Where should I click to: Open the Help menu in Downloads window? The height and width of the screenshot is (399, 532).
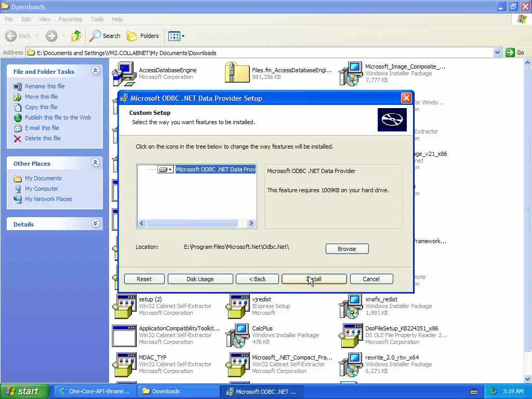pyautogui.click(x=117, y=19)
